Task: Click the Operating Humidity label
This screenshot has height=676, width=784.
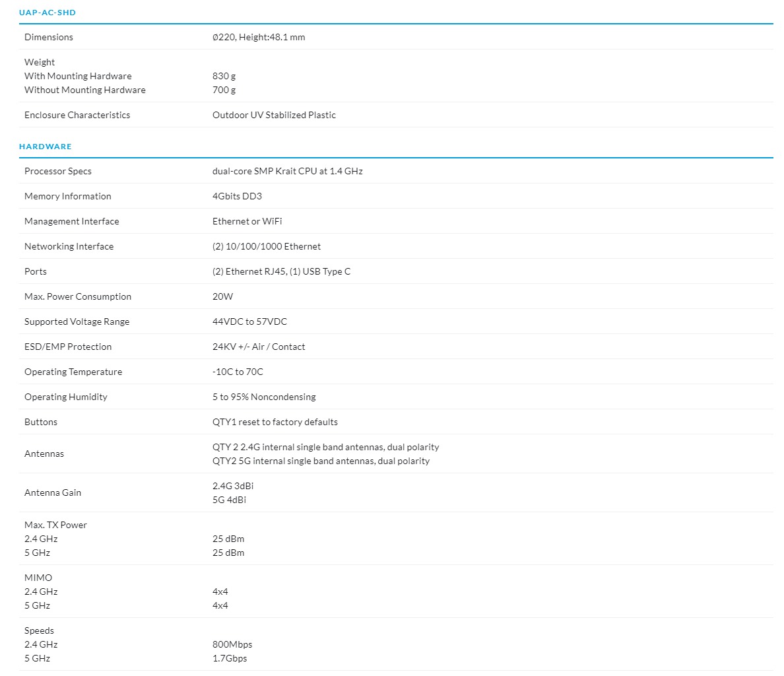Action: coord(65,397)
